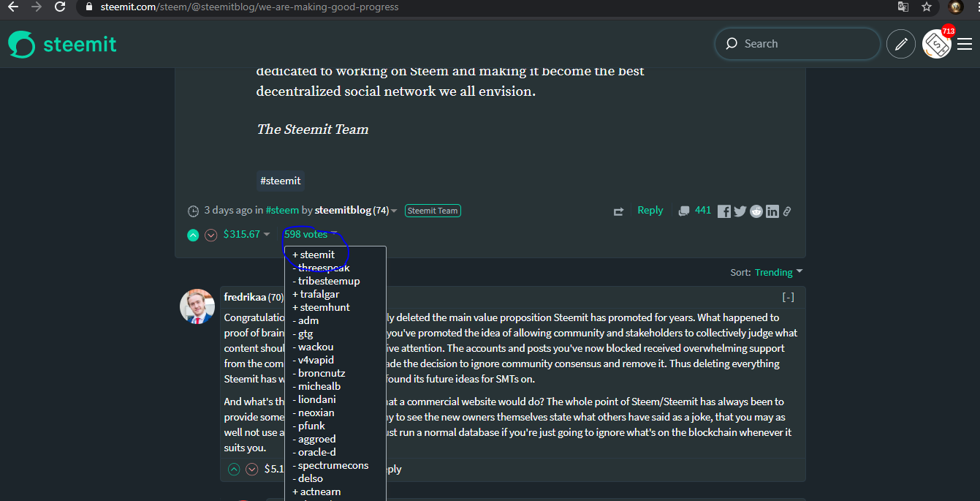Image resolution: width=980 pixels, height=501 pixels.
Task: Share post on Twitter icon
Action: [740, 211]
